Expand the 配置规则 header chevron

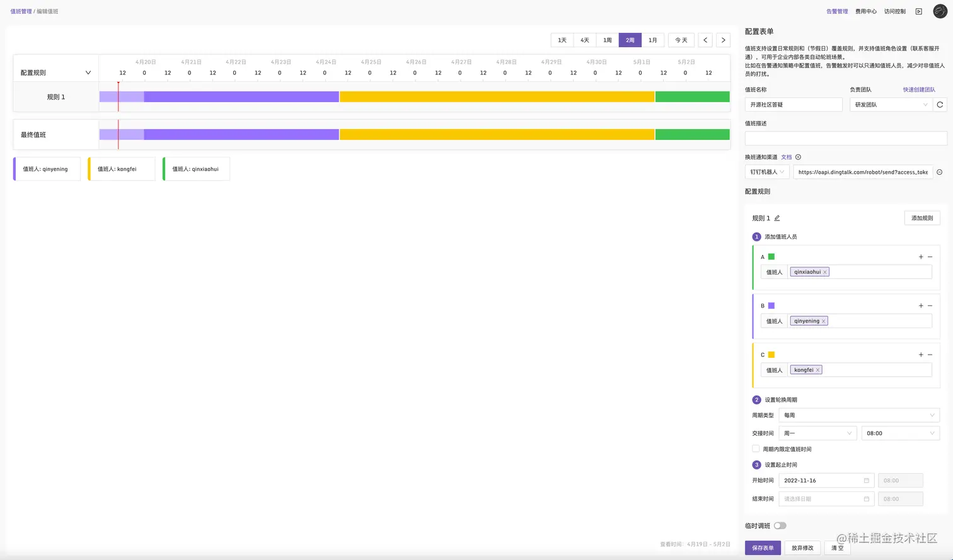[x=88, y=72]
